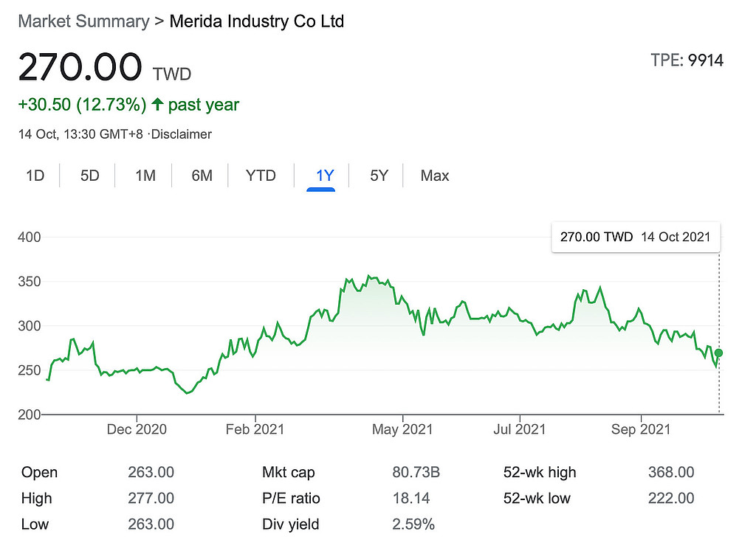Show the 1M chart range
Screen dimensions: 756x551
tap(145, 176)
